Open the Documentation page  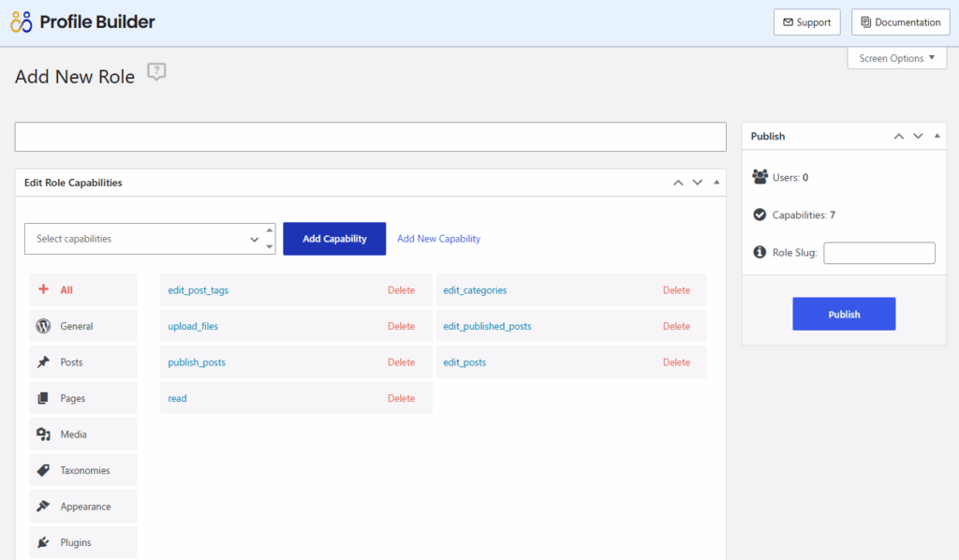[900, 22]
